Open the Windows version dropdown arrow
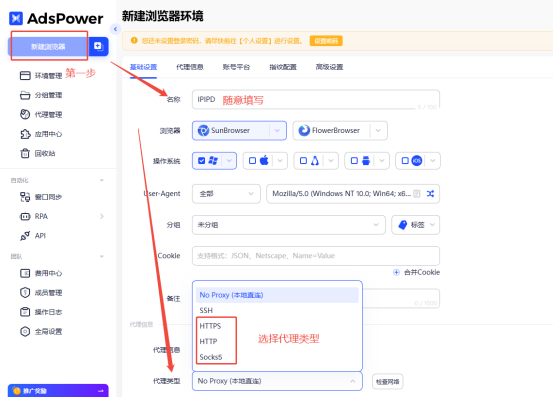Screen dimensions: 554x397 click(229, 161)
